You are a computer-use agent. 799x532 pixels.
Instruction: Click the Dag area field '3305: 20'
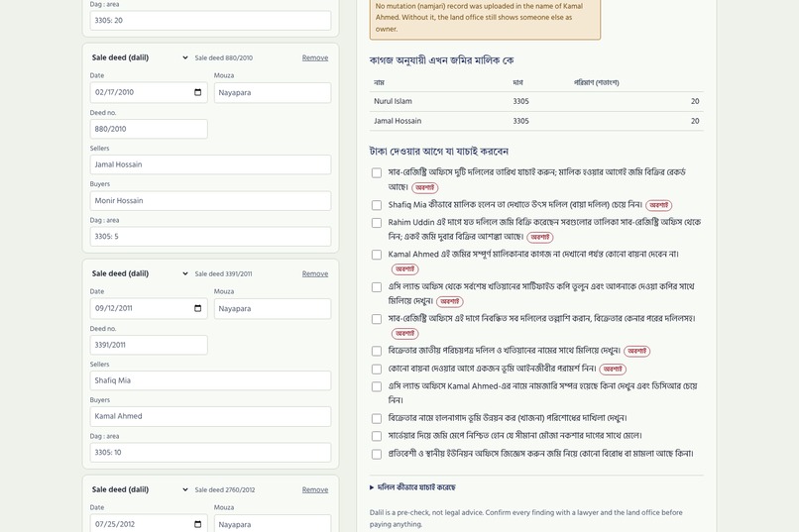click(x=210, y=21)
